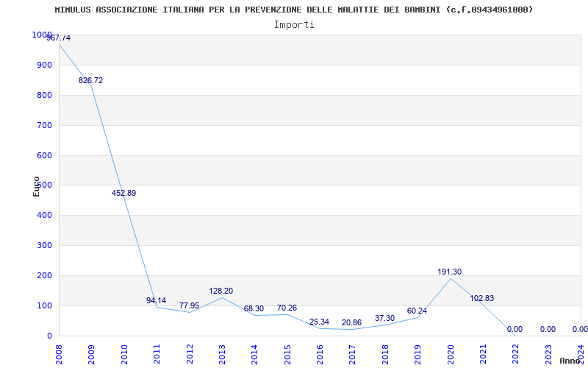Click the x-axis year 2014
The width and height of the screenshot is (588, 368).
(x=254, y=354)
